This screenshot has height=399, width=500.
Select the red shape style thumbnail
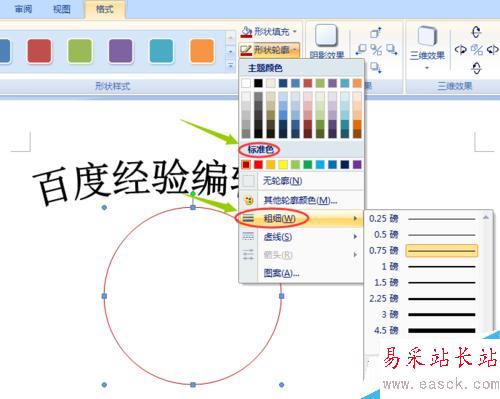[x=39, y=51]
